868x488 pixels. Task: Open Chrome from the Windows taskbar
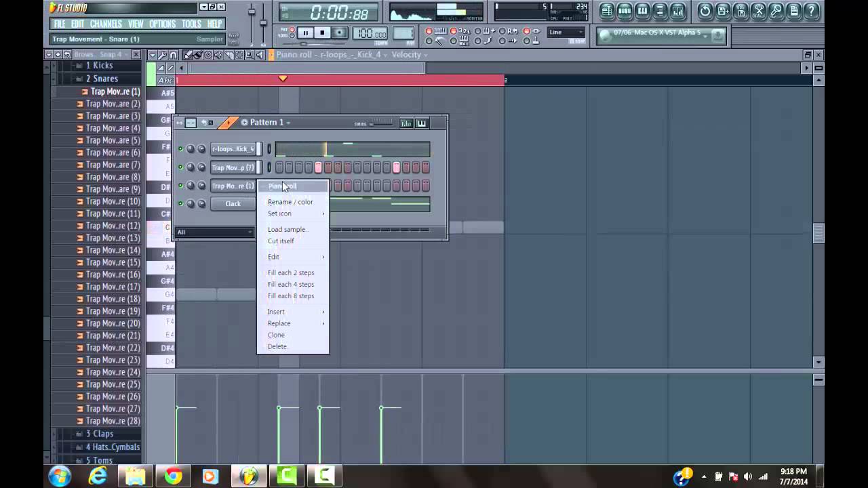click(x=173, y=476)
